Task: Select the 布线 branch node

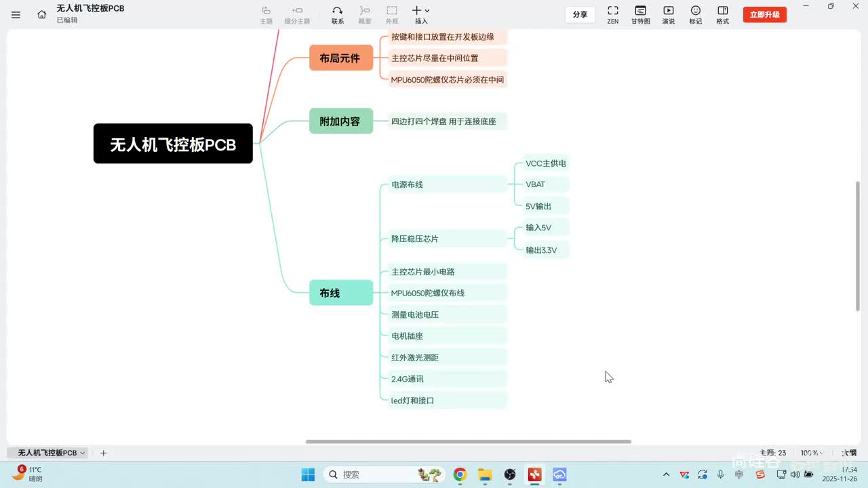Action: (x=341, y=293)
